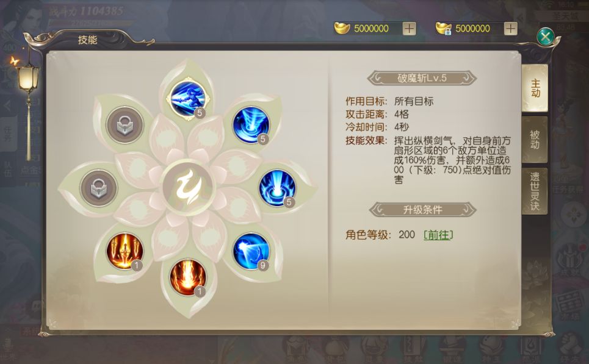Click the gold ingot currency icon
This screenshot has height=364, width=589.
(342, 28)
